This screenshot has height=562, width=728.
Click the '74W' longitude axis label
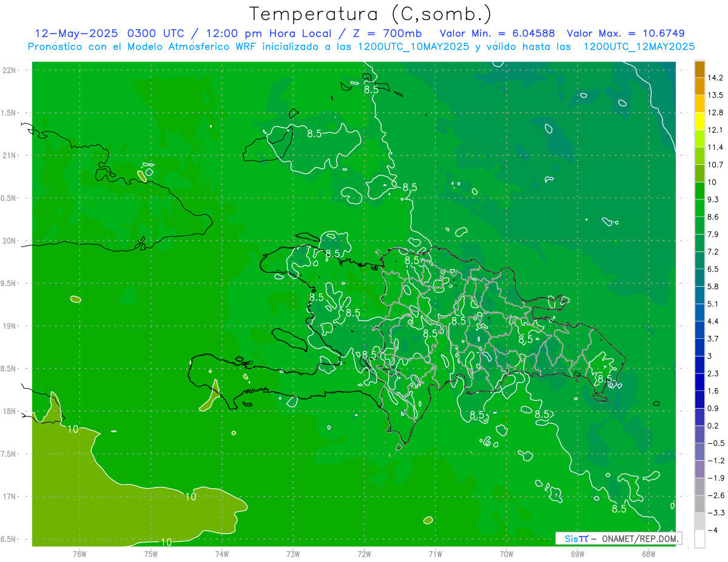click(222, 554)
